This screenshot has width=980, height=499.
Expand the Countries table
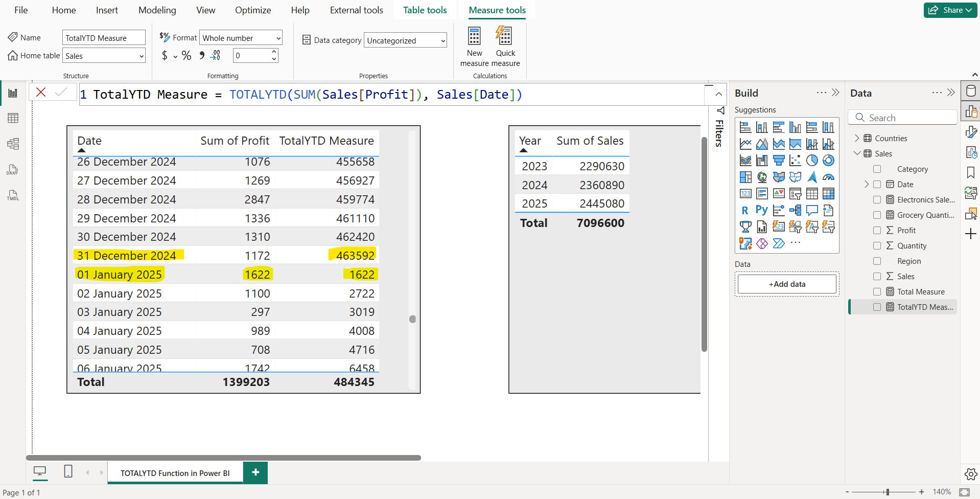pos(857,138)
